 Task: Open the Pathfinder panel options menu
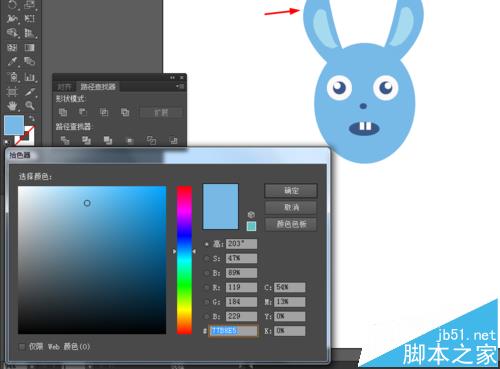click(180, 87)
